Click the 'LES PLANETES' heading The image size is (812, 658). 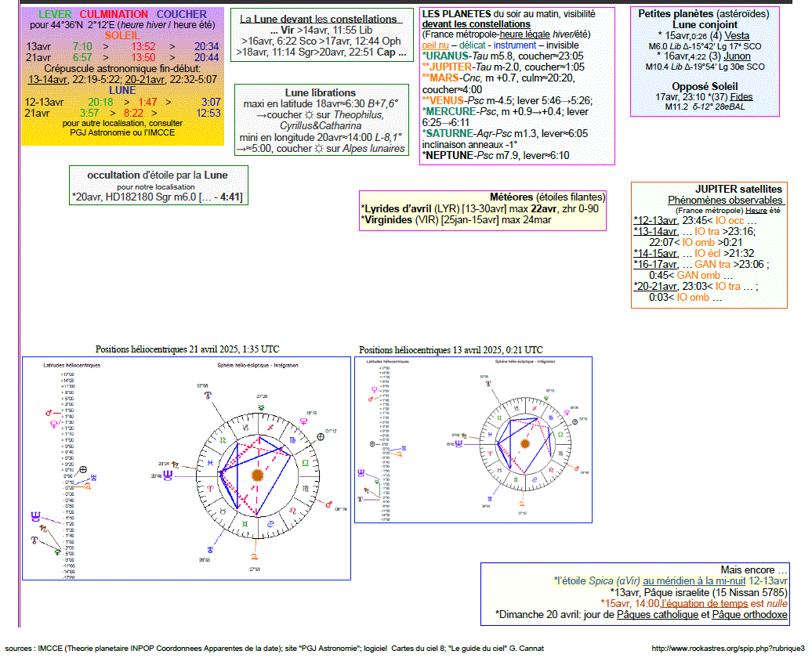click(x=456, y=14)
